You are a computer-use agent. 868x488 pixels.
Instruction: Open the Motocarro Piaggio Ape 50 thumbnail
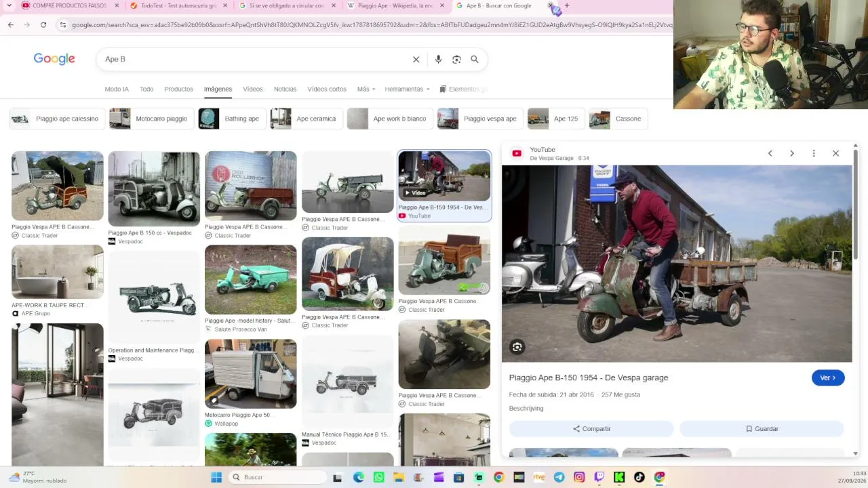pyautogui.click(x=251, y=374)
